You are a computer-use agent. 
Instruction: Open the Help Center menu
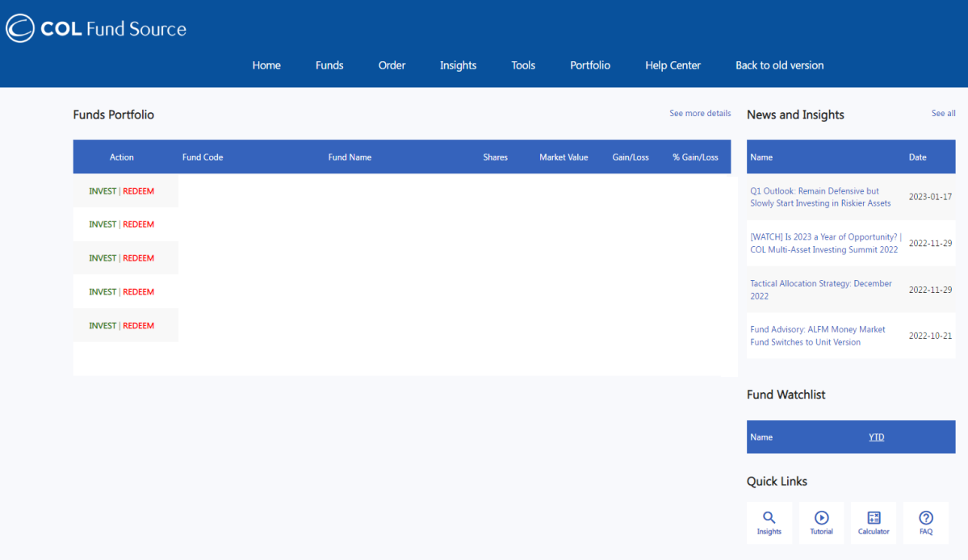(673, 65)
